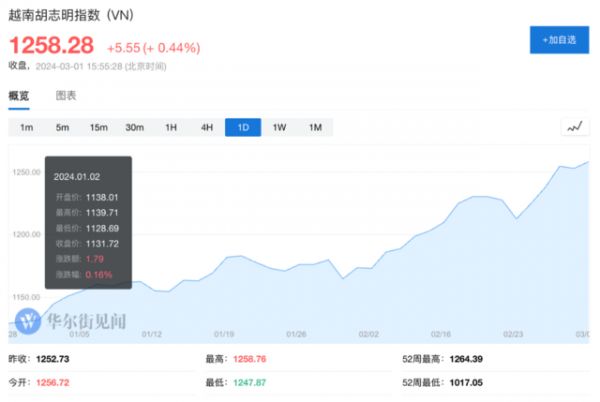
Task: Select the 5m timeframe
Action: [x=62, y=127]
